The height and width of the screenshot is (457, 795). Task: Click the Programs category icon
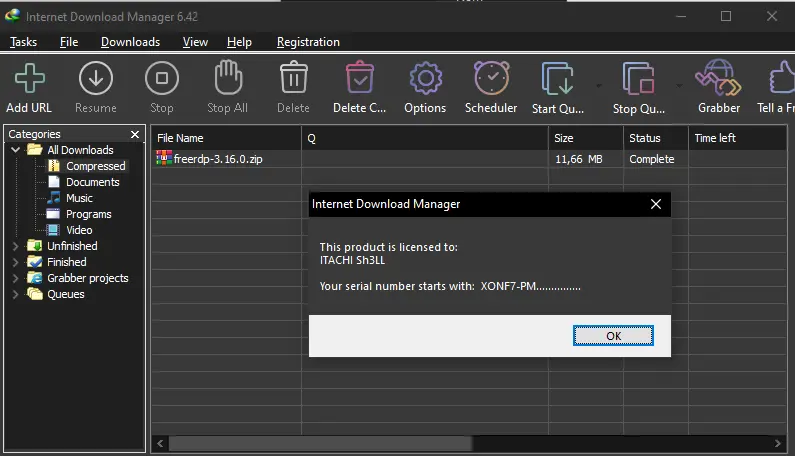(53, 214)
